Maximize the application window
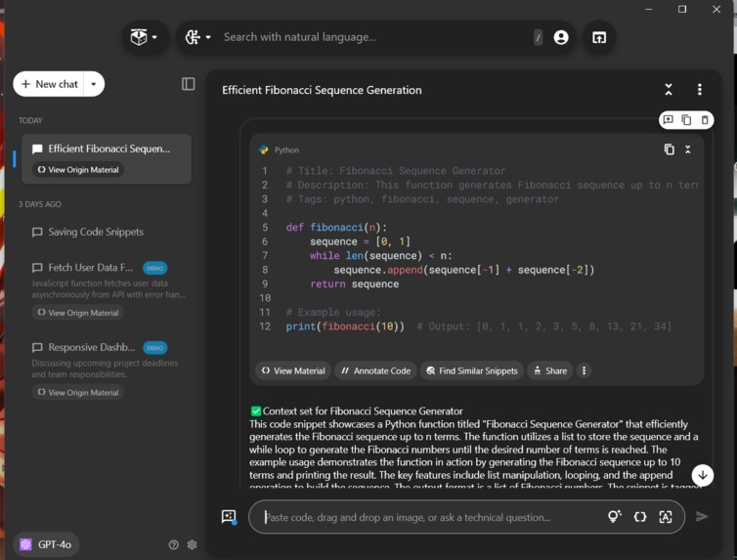 coord(682,9)
